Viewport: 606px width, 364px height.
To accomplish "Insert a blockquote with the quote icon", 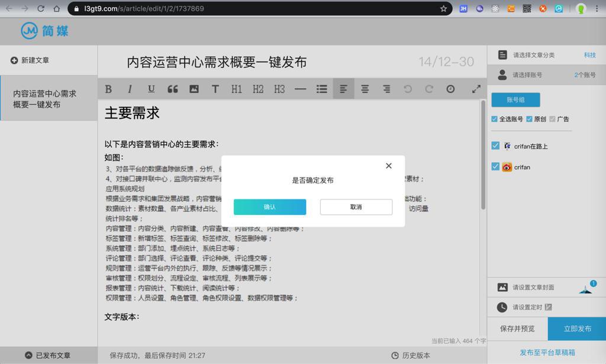I will 173,89.
